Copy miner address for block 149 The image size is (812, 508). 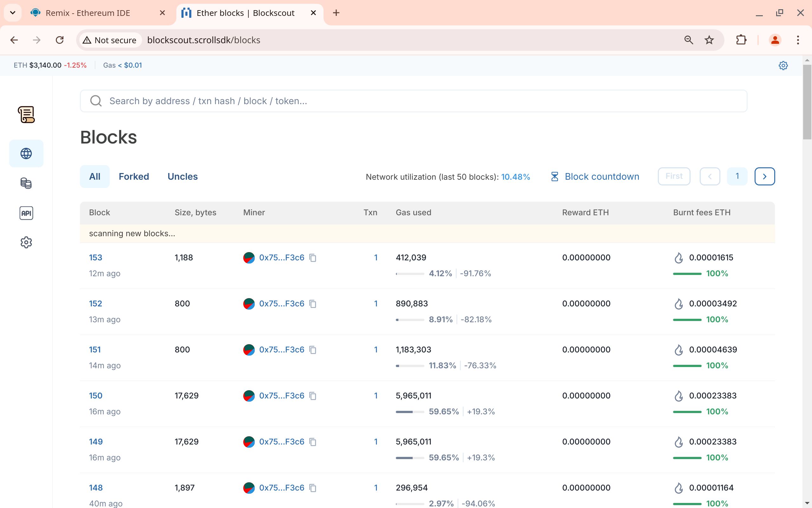[x=313, y=442]
